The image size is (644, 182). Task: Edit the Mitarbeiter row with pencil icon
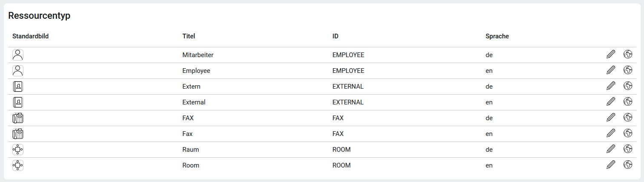[x=611, y=54]
